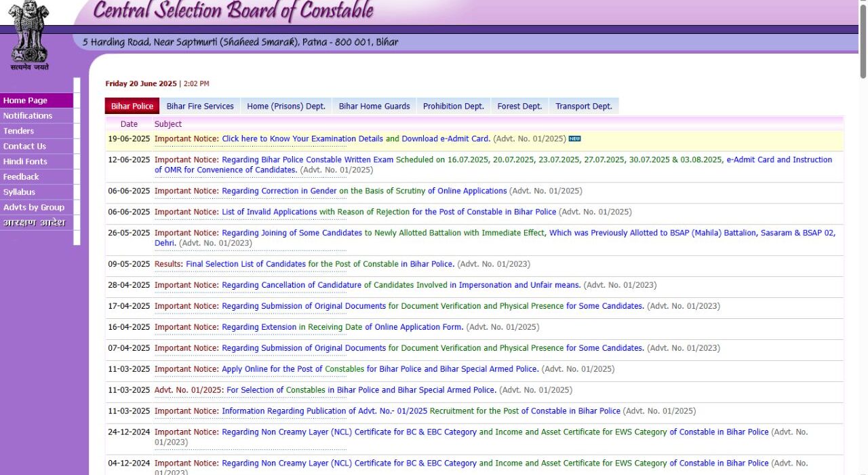This screenshot has width=868, height=475.
Task: Open Information Regarding Publication of Advt. link
Action: (325, 411)
